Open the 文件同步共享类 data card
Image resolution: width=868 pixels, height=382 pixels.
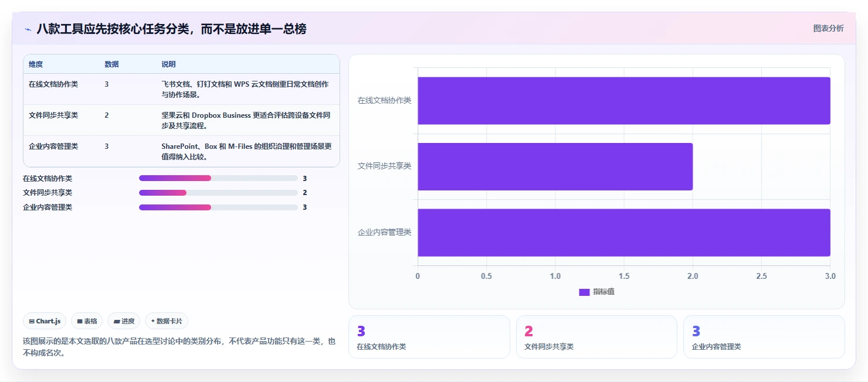(x=596, y=337)
